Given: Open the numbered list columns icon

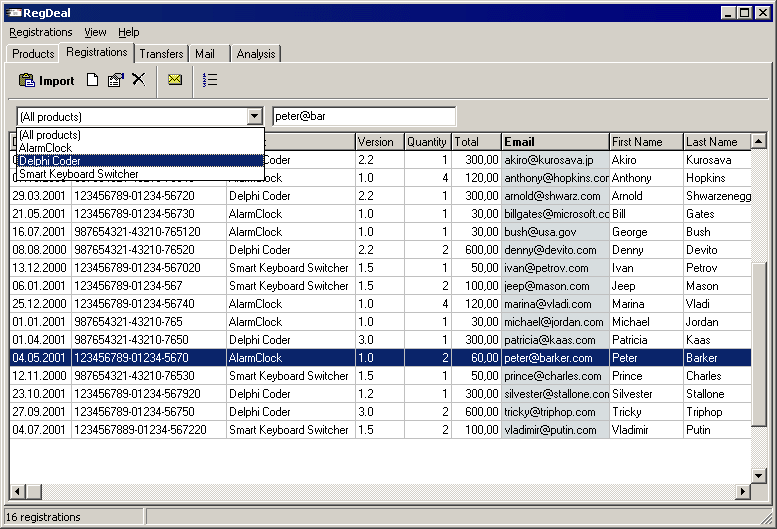Looking at the screenshot, I should [210, 80].
